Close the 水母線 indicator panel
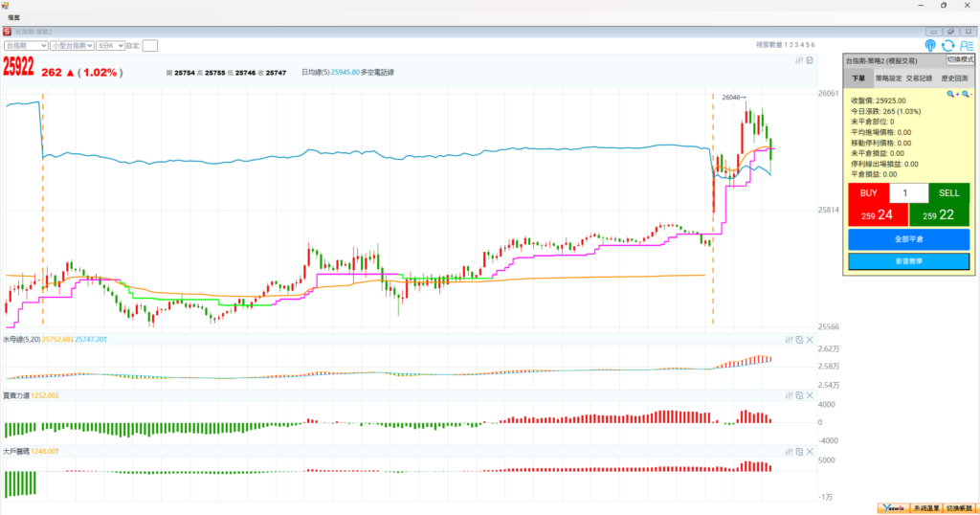This screenshot has height=515, width=980. point(811,340)
